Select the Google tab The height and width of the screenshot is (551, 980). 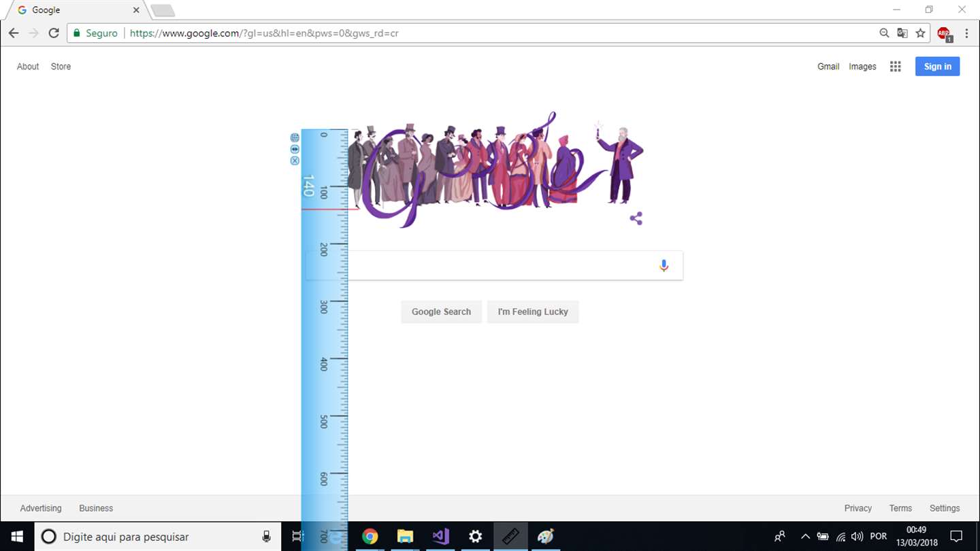click(x=76, y=10)
